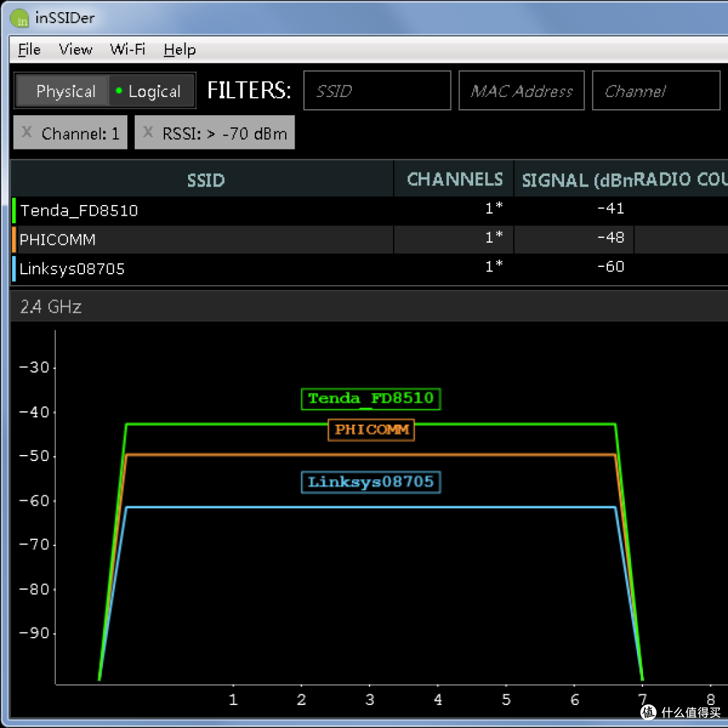Click the inSSIDer app icon in title bar
Screen dimensions: 728x728
click(20, 18)
